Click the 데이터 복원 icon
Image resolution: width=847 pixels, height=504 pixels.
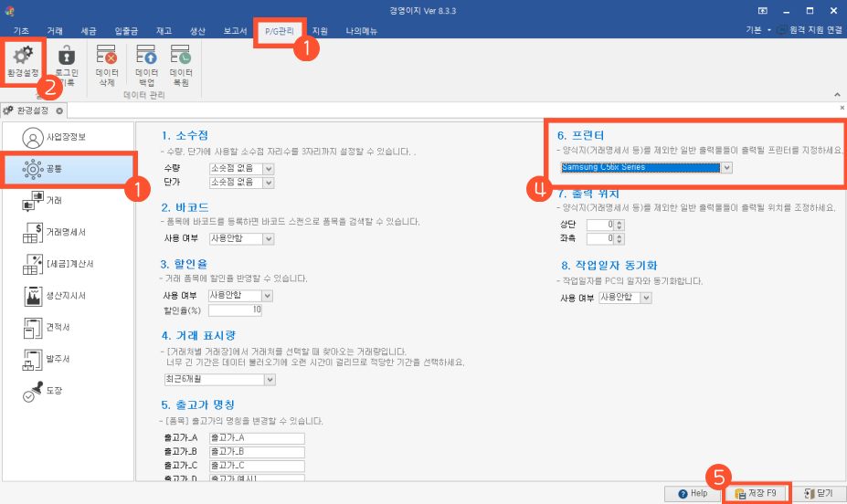click(181, 64)
